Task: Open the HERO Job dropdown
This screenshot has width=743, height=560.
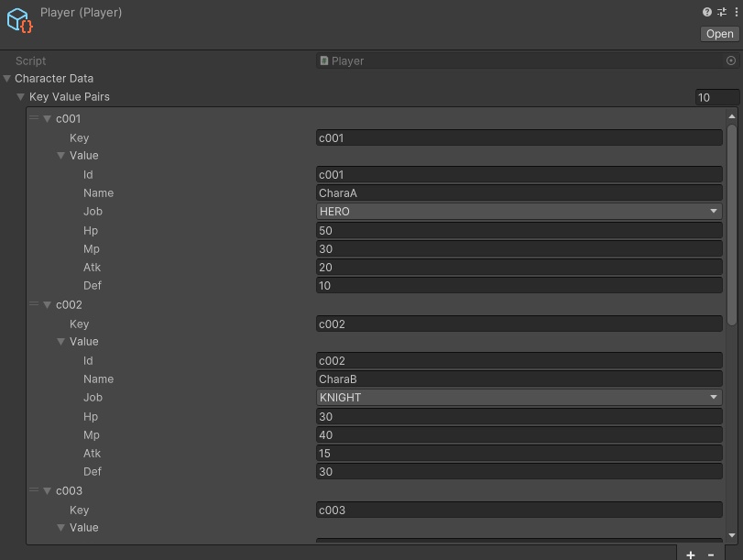Action: 518,211
